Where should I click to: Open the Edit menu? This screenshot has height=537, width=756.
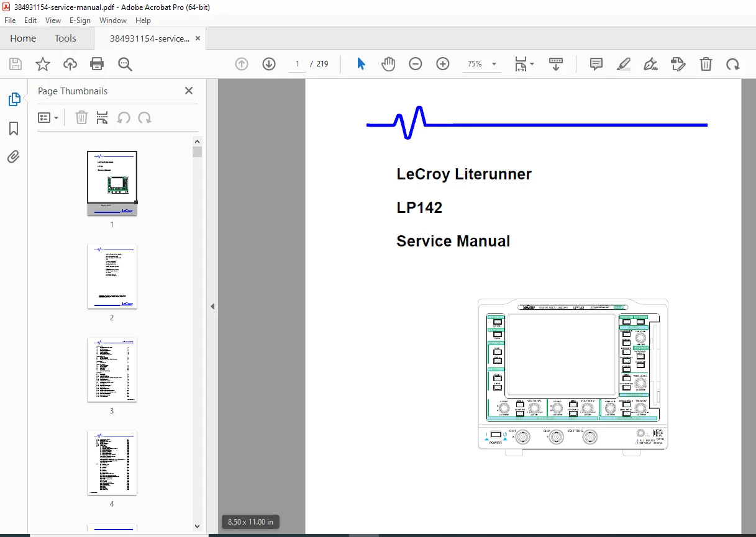[30, 20]
